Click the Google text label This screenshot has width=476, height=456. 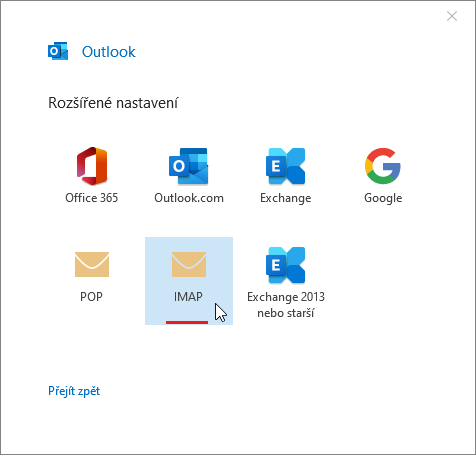point(383,198)
